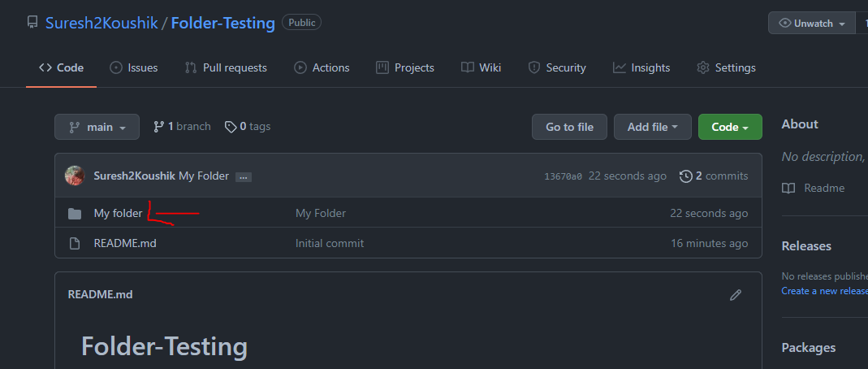Switch to the Issues tab

134,67
